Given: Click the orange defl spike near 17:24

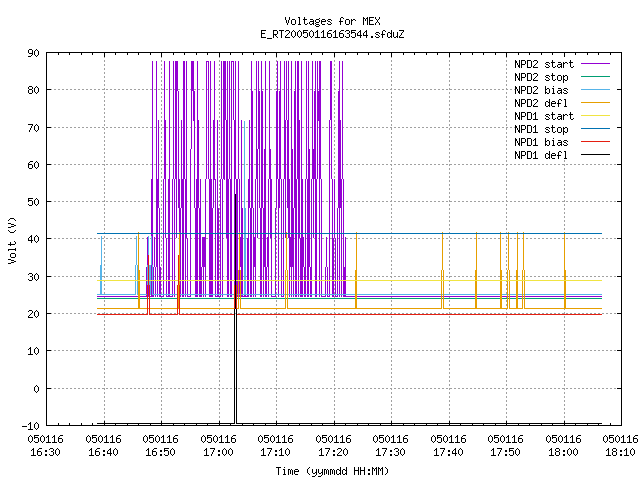Looking at the screenshot, I should click(x=356, y=271).
